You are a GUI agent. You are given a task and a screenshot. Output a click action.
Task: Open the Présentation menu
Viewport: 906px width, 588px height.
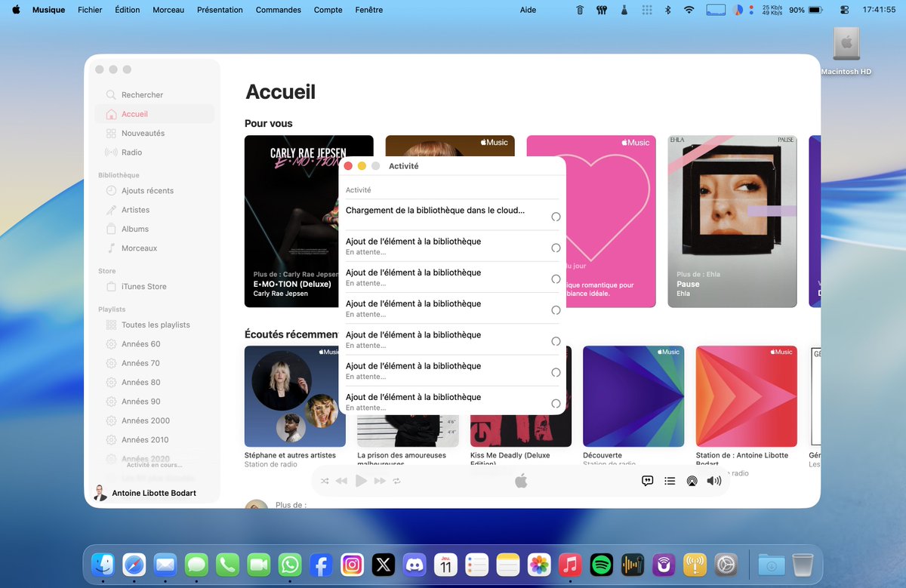pyautogui.click(x=220, y=10)
